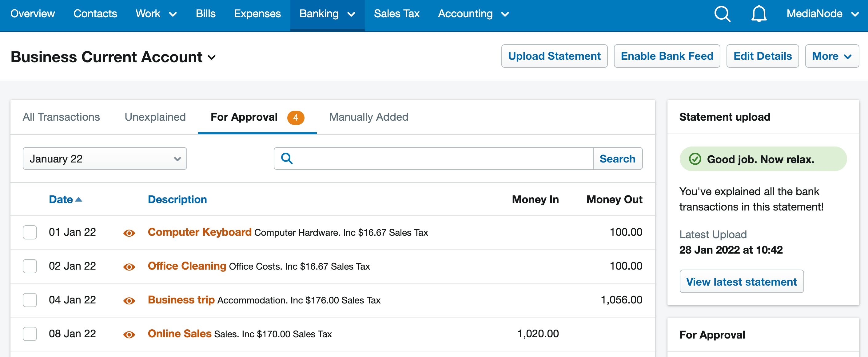Sort by Description column header
The height and width of the screenshot is (357, 868).
tap(177, 199)
